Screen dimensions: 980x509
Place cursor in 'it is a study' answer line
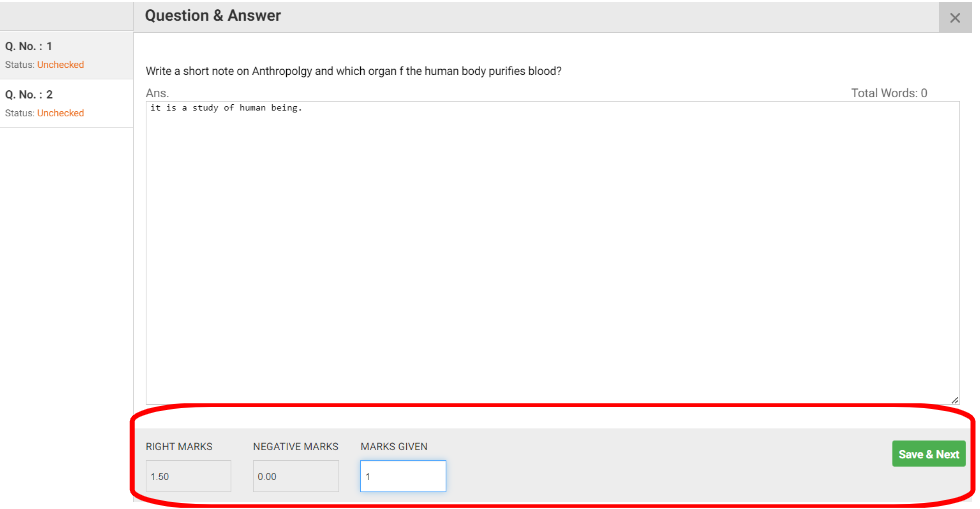pyautogui.click(x=225, y=108)
